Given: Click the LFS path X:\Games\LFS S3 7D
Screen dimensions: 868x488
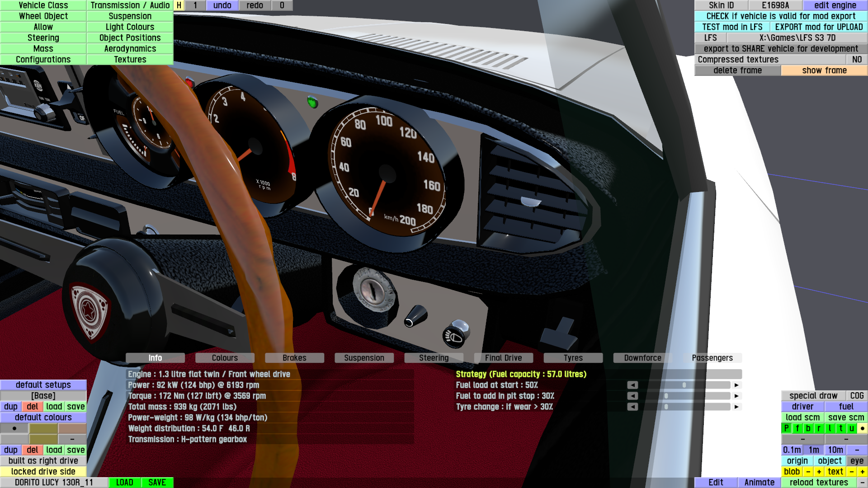Looking at the screenshot, I should click(x=797, y=38).
